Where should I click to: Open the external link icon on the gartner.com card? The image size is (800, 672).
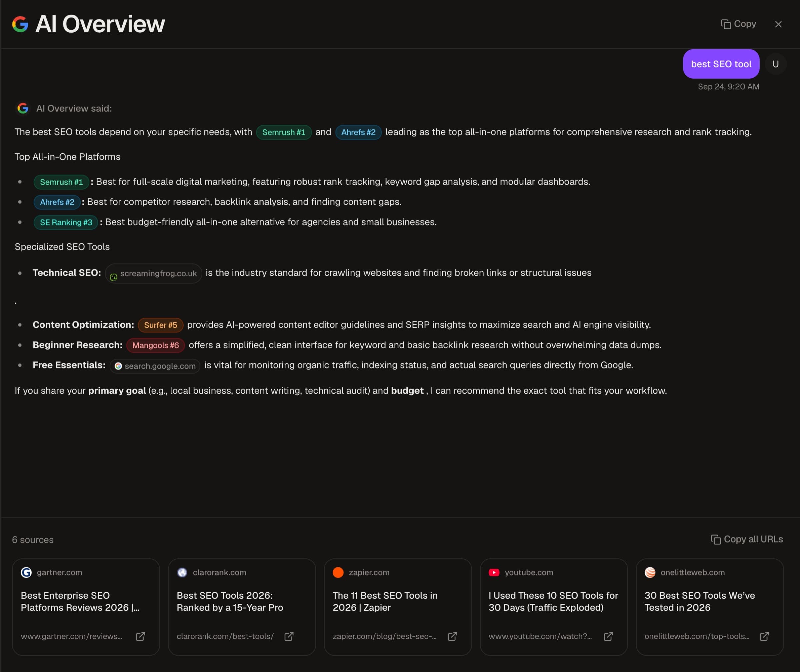[140, 636]
